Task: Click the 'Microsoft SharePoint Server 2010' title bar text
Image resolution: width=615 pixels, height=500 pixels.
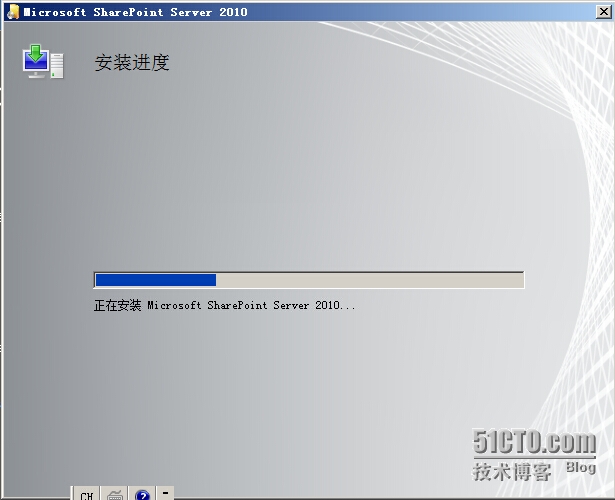Action: click(135, 12)
